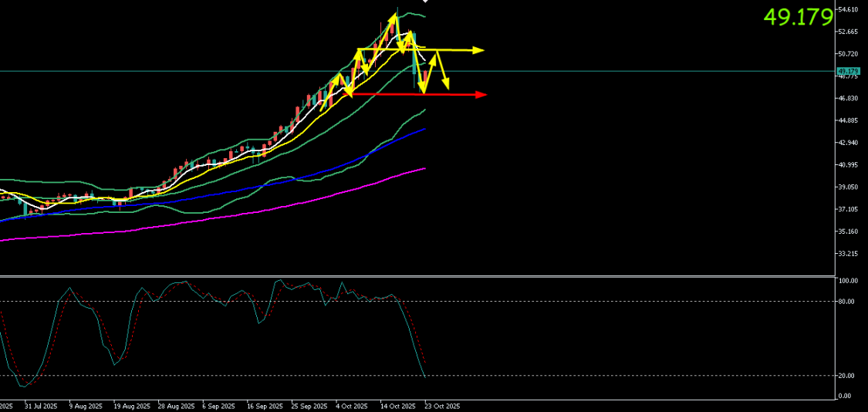Viewport: 868px width, 412px height.
Task: Click the 20.00 stochastic level label
Action: [846, 376]
